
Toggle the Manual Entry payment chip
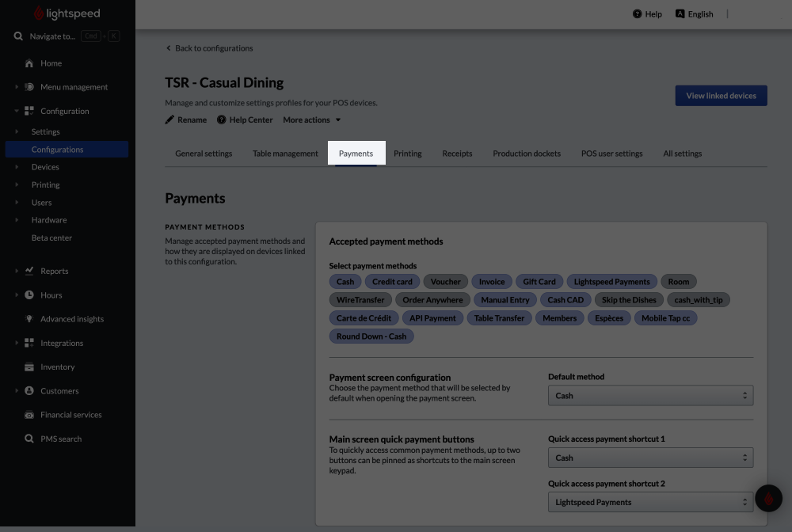[505, 300]
